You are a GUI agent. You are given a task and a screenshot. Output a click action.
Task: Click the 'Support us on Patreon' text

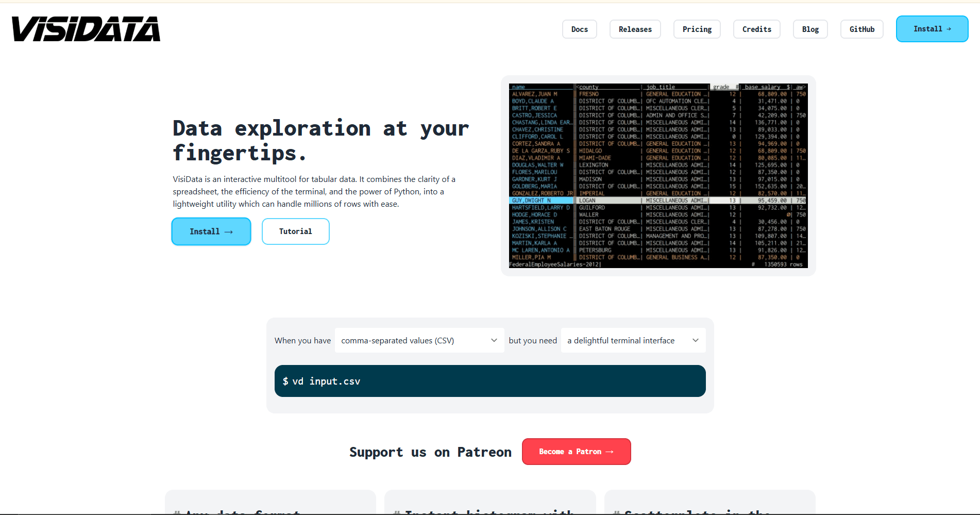430,452
